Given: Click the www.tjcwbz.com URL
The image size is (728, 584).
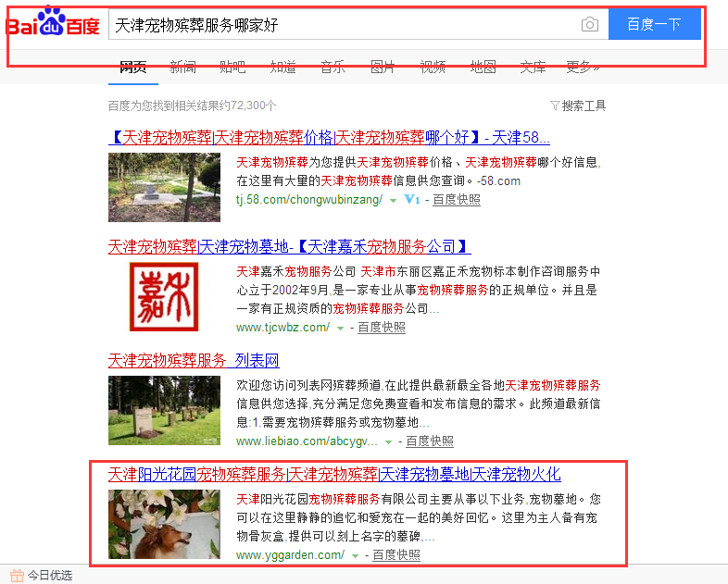Looking at the screenshot, I should [x=282, y=327].
